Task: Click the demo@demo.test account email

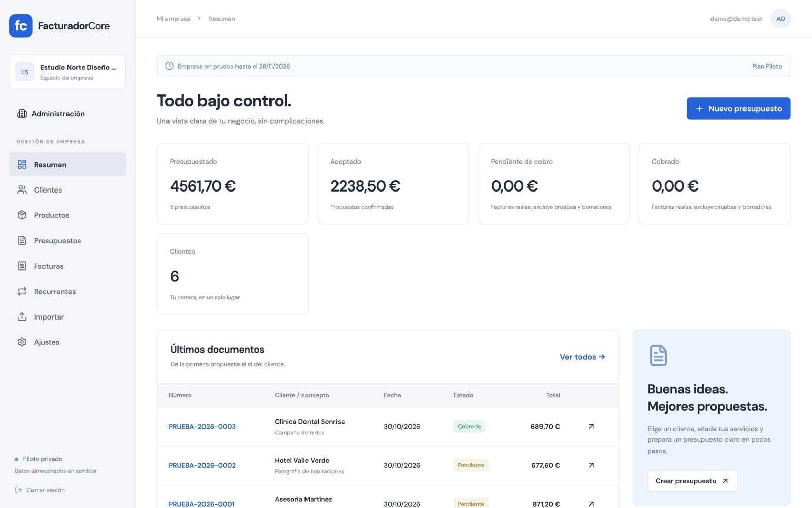Action: (x=736, y=19)
